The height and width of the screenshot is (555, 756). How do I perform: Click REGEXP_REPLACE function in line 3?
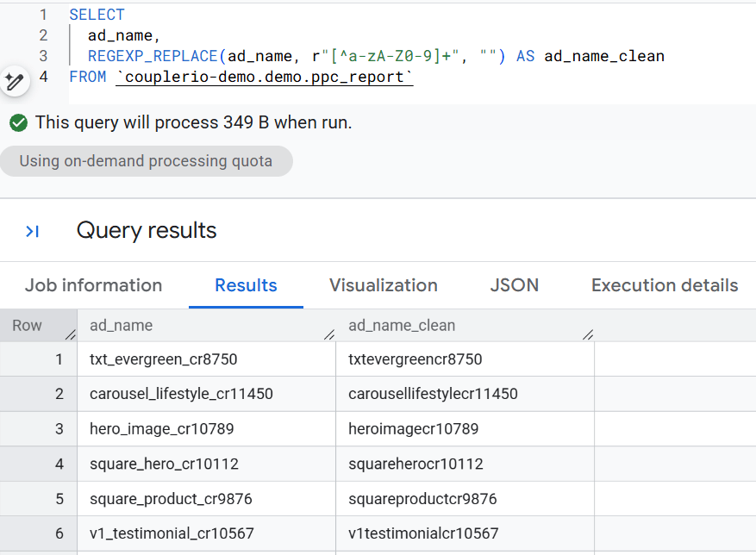153,56
